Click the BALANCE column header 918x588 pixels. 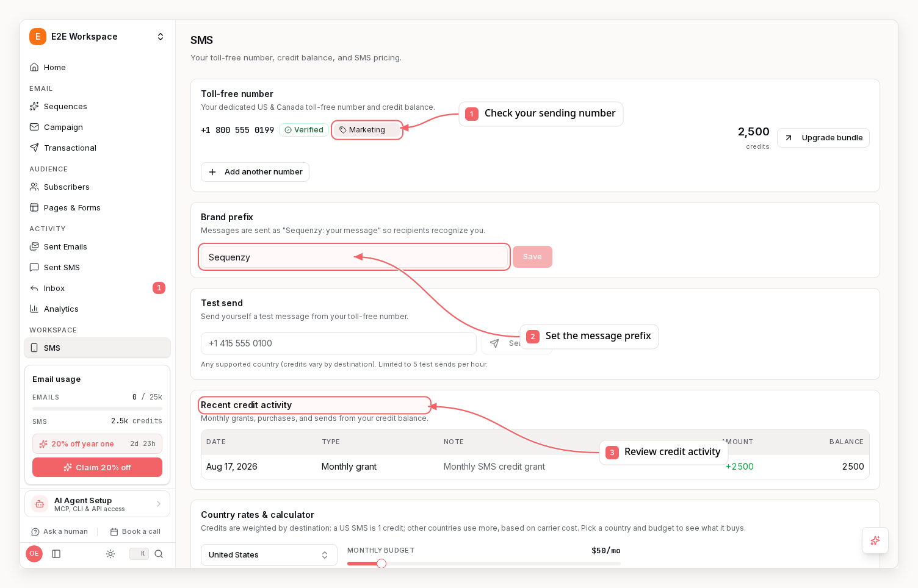[x=847, y=442]
